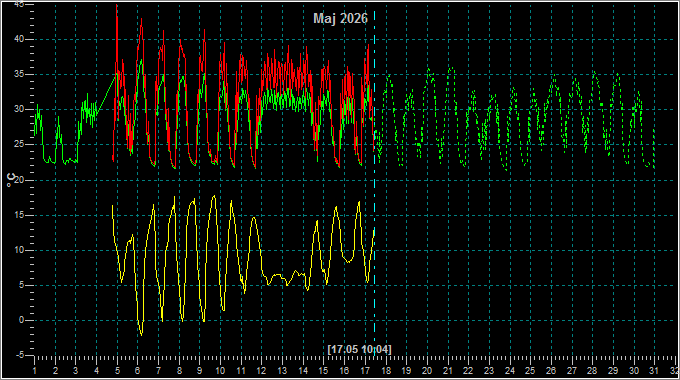Screen dimensions: 680x380
Task: Click the cyan dashed vertical cursor line
Action: click(374, 182)
